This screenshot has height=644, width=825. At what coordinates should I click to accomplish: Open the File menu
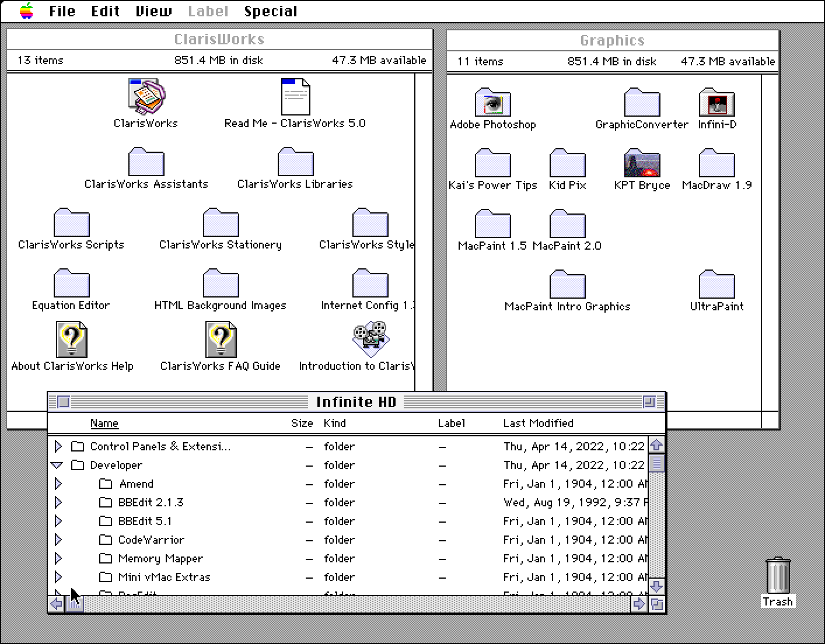62,11
